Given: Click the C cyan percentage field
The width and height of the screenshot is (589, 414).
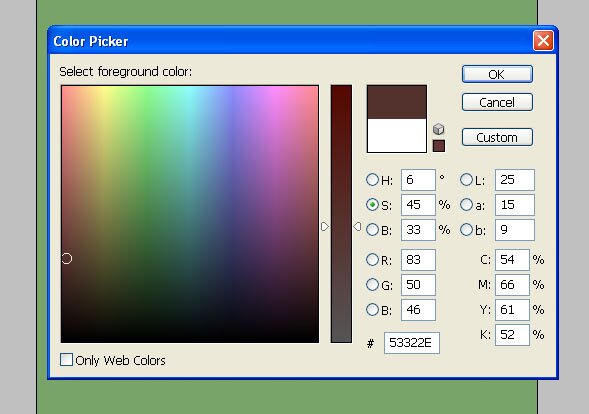Looking at the screenshot, I should pyautogui.click(x=512, y=260).
